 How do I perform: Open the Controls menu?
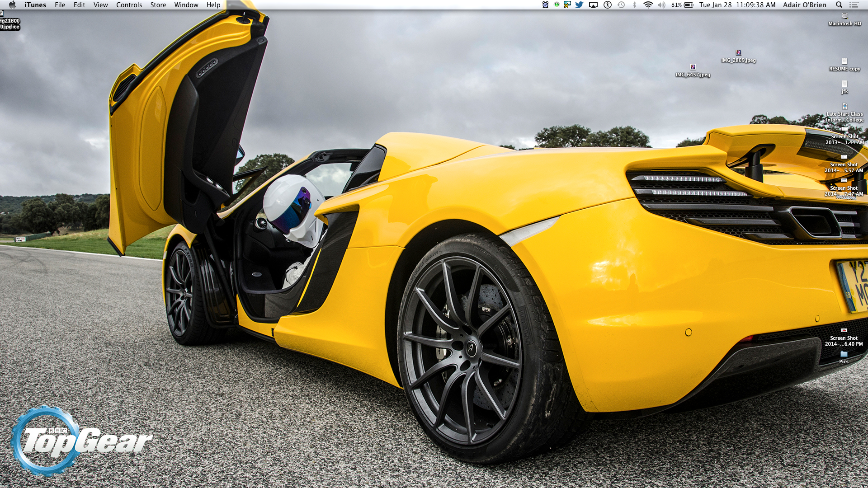click(x=129, y=5)
